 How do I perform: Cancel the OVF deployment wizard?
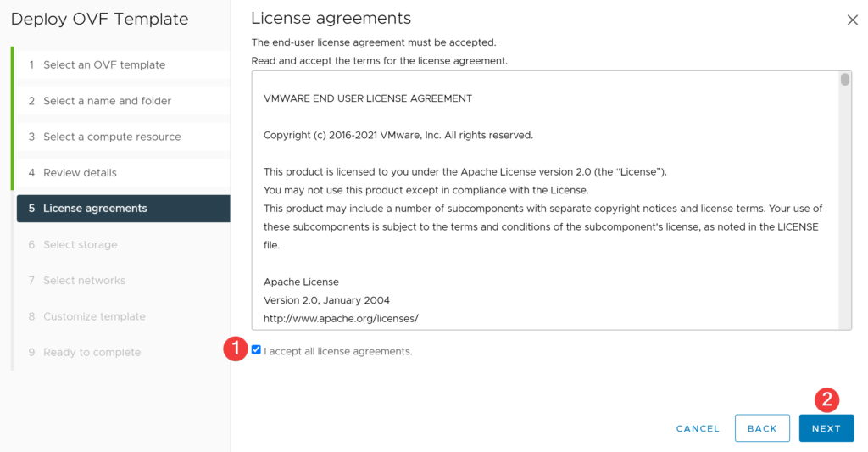coord(698,429)
